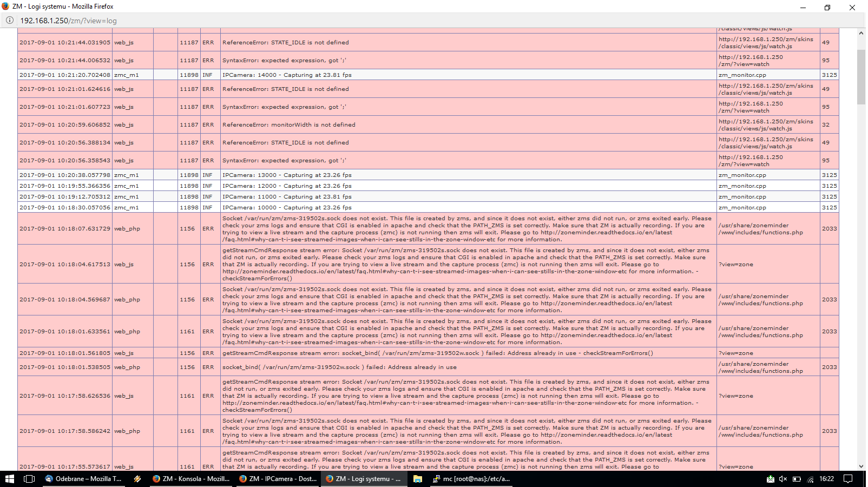Click Socket error message at 10:18:01.633561
Viewport: 868px width, 487px height.
[x=467, y=331]
